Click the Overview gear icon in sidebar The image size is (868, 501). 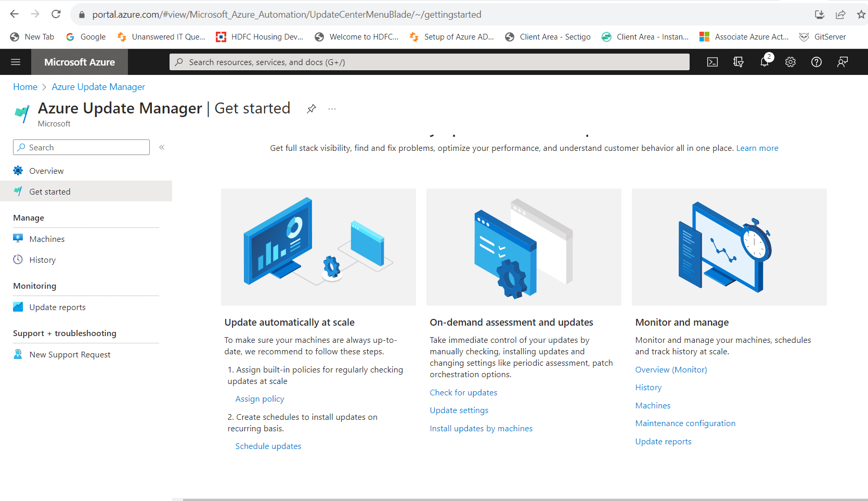click(18, 171)
